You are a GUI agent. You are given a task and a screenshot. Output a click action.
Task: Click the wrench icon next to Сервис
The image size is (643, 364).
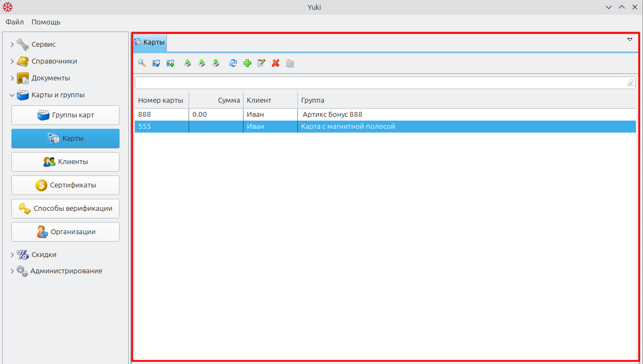(x=22, y=44)
